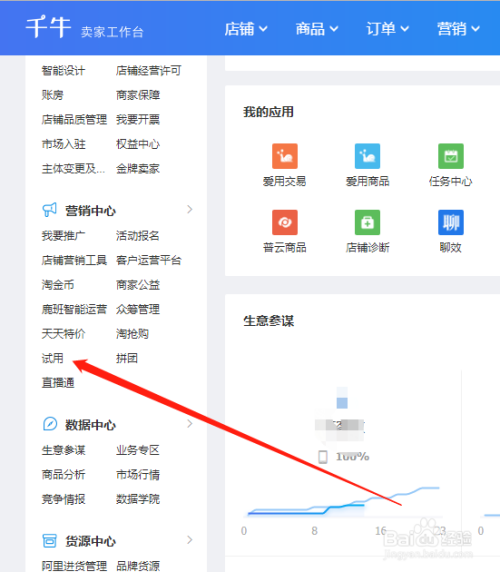
Task: Click the 货源中心 section heading
Action: pos(90,541)
